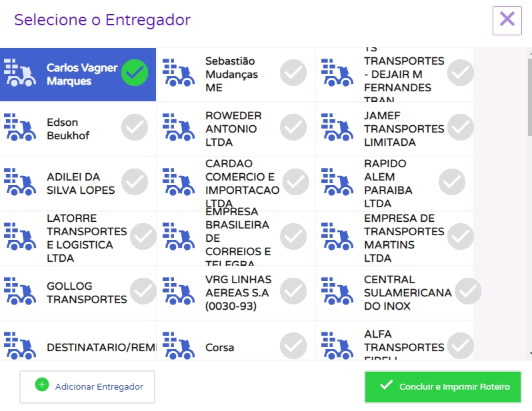Viewport: 532px width, 411px height.
Task: Enable the checkmark for LATORRE TRANSPORTES E LOGISTICA
Action: click(x=143, y=236)
